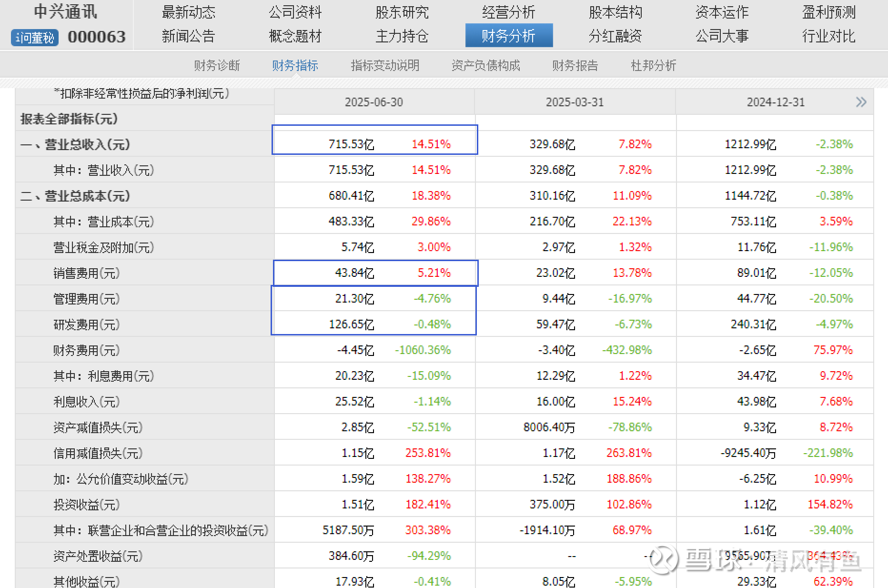Click -9245.40万 credit impairment value
The width and height of the screenshot is (888, 588).
pos(748,453)
